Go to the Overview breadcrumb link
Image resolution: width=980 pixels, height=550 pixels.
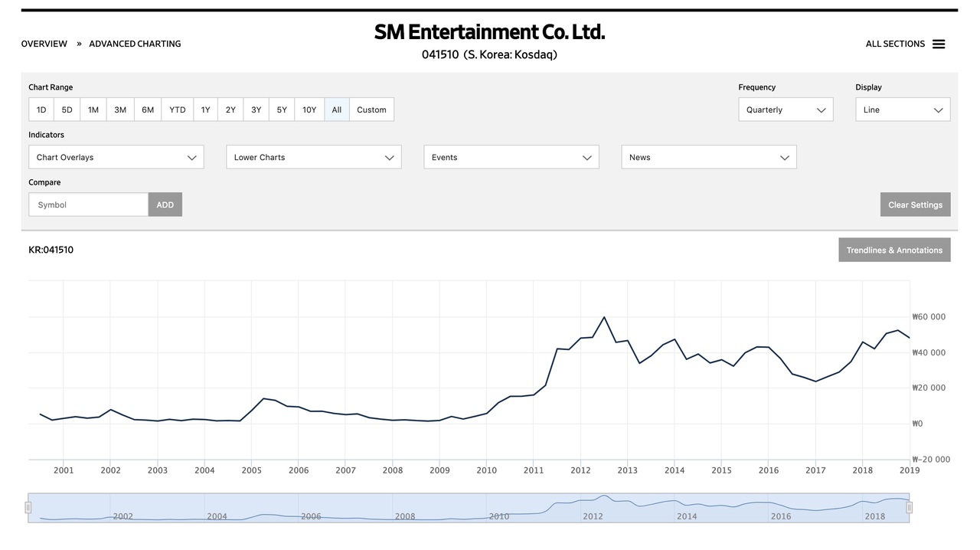pos(44,44)
